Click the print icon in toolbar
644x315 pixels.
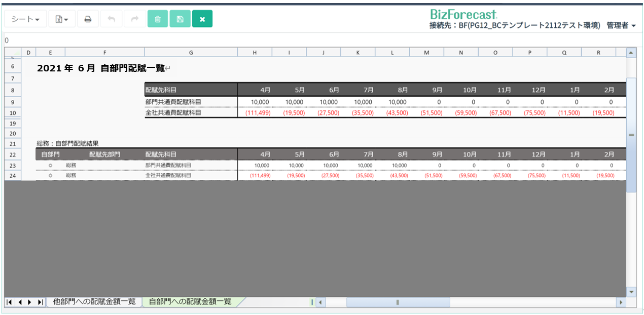pyautogui.click(x=88, y=19)
